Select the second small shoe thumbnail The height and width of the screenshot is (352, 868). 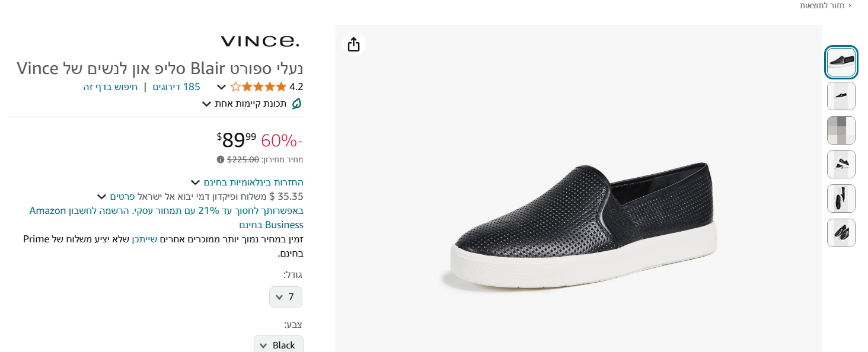pos(841,96)
